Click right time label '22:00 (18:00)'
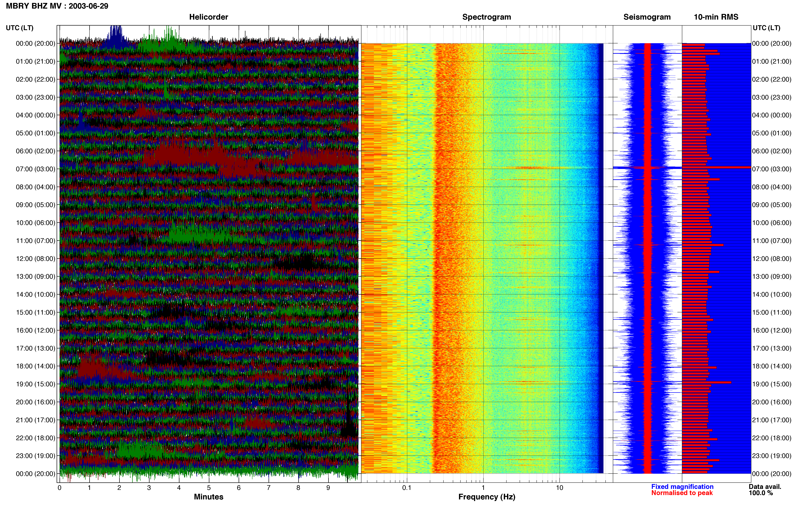 click(x=772, y=438)
